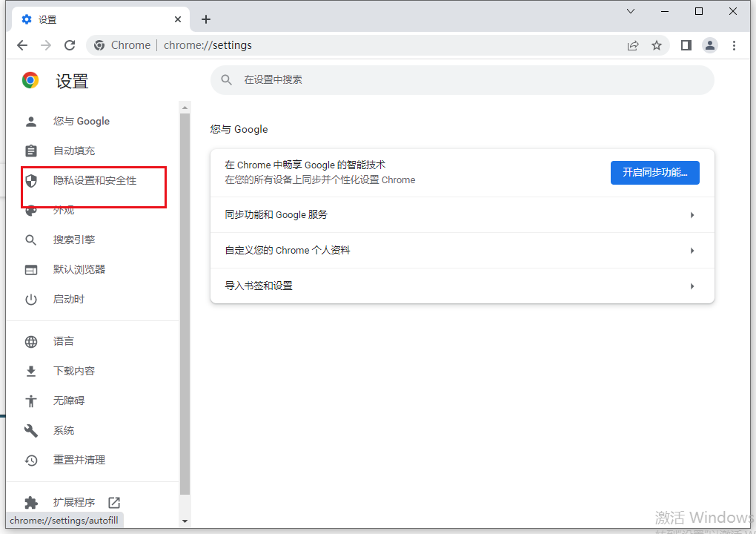The image size is (756, 534).
Task: Click the 您与 Google person icon
Action: 31,121
